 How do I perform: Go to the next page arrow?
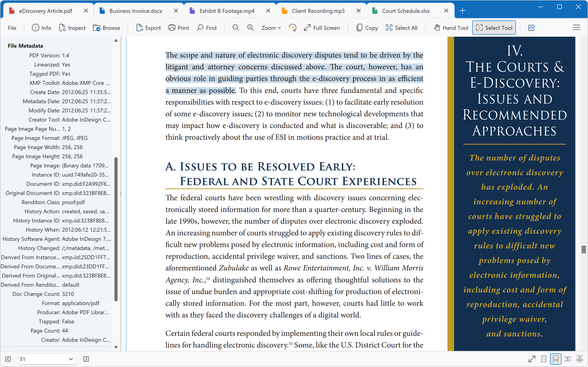pyautogui.click(x=86, y=359)
